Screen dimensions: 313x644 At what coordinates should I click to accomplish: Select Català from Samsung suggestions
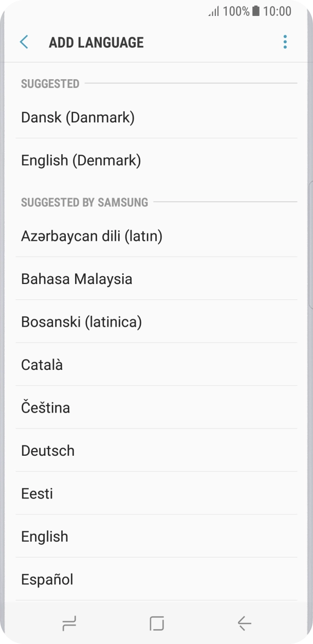pyautogui.click(x=42, y=364)
